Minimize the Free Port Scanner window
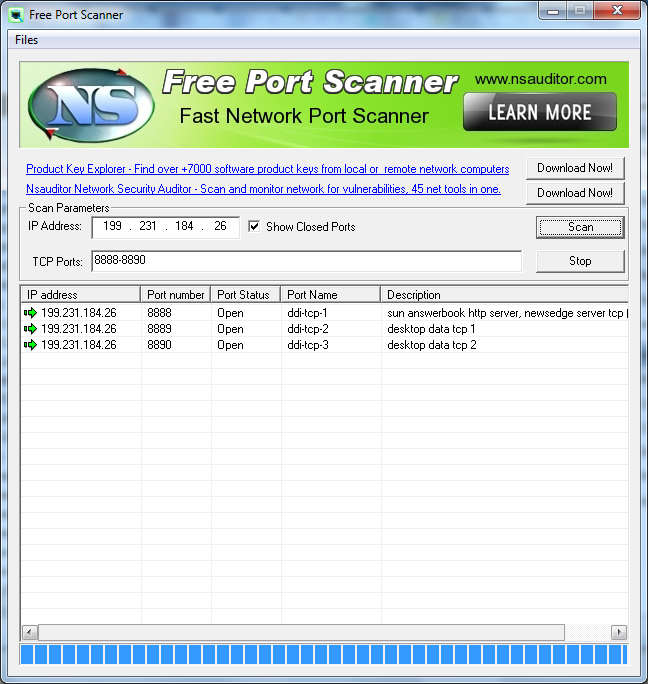 [553, 10]
